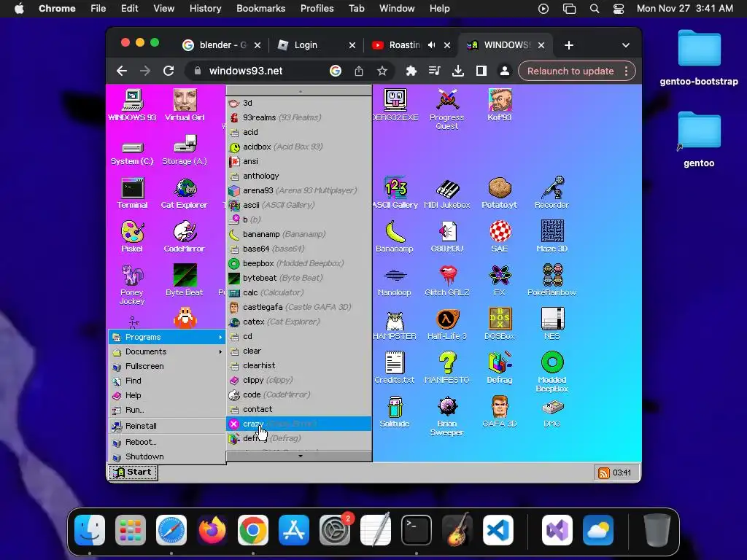Choose Find from the Start menu

(x=167, y=381)
